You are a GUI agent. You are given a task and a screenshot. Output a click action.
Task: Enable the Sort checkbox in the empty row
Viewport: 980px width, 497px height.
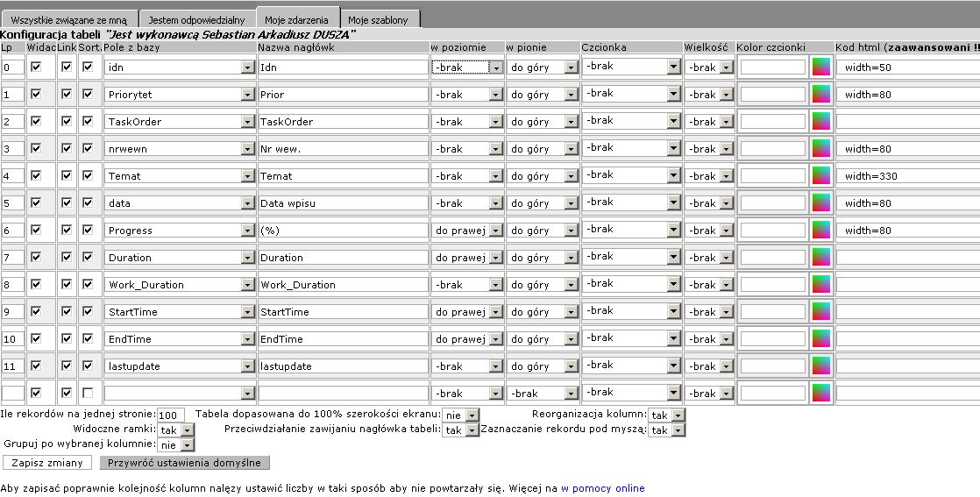(x=88, y=393)
